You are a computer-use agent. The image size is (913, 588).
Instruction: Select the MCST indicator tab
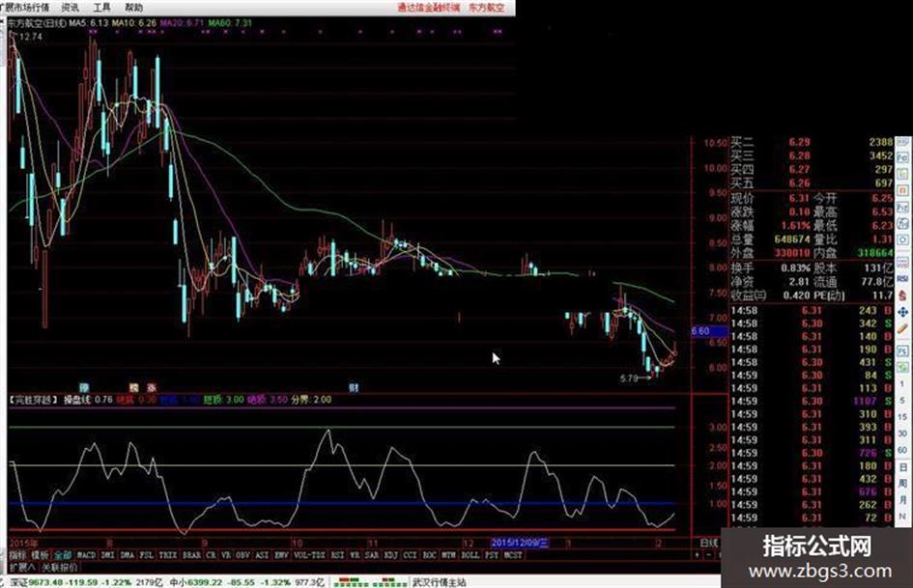point(513,555)
